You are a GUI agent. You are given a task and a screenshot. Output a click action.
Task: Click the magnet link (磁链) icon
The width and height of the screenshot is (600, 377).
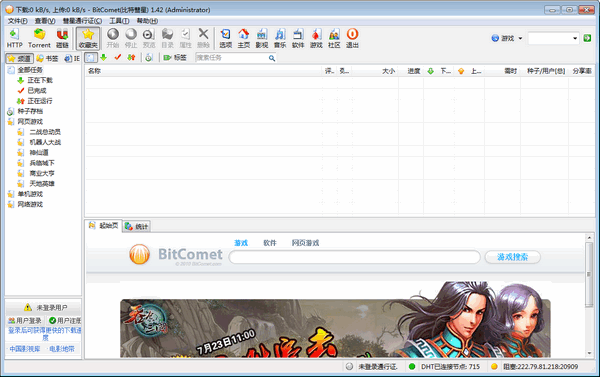click(62, 38)
